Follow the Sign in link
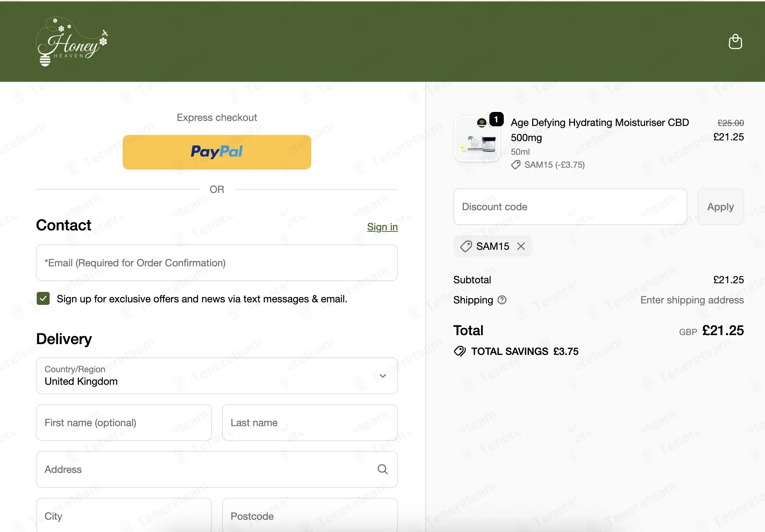The width and height of the screenshot is (765, 532). click(x=382, y=227)
